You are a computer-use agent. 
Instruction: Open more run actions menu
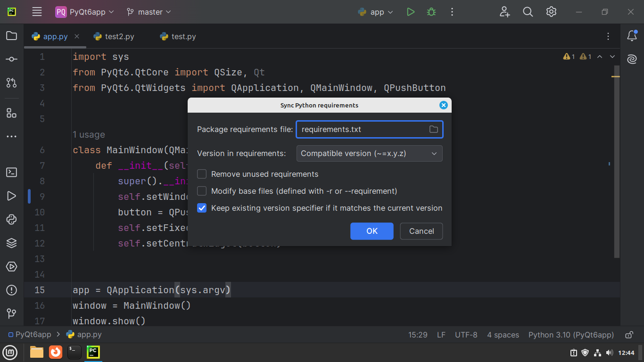[452, 12]
